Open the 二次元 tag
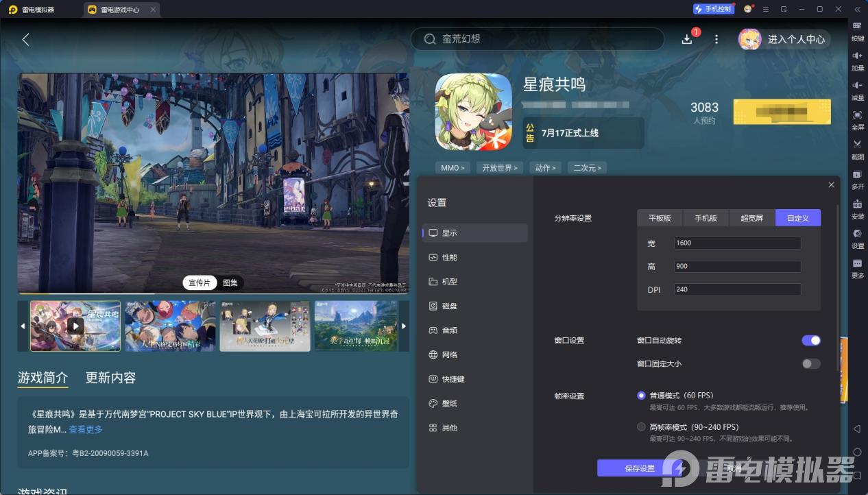Screen dimensions: 868x495 click(x=588, y=168)
